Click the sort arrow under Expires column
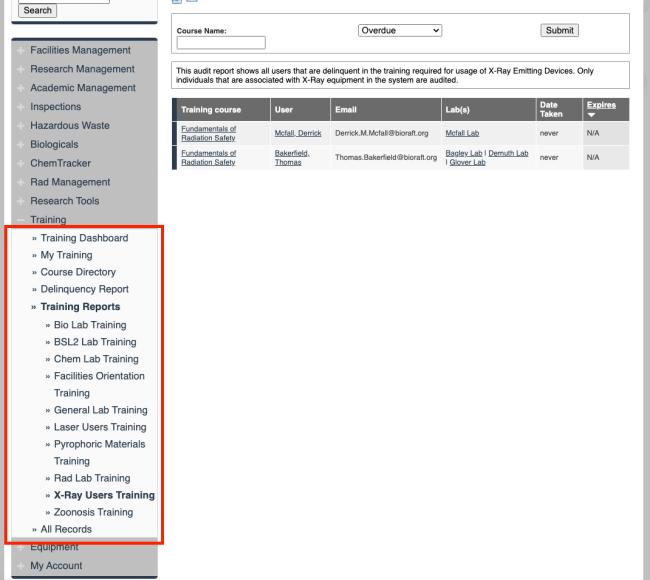Image resolution: width=650 pixels, height=580 pixels. [x=591, y=114]
